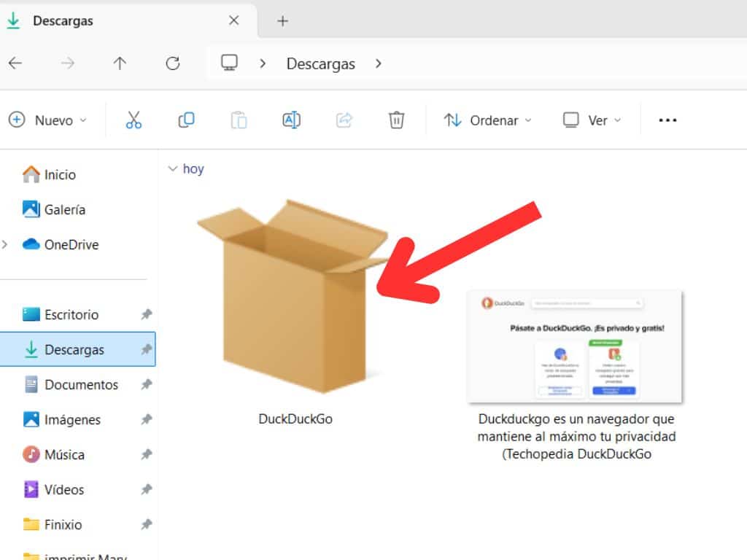
Task: Click the This PC monitor icon in address bar
Action: click(229, 63)
